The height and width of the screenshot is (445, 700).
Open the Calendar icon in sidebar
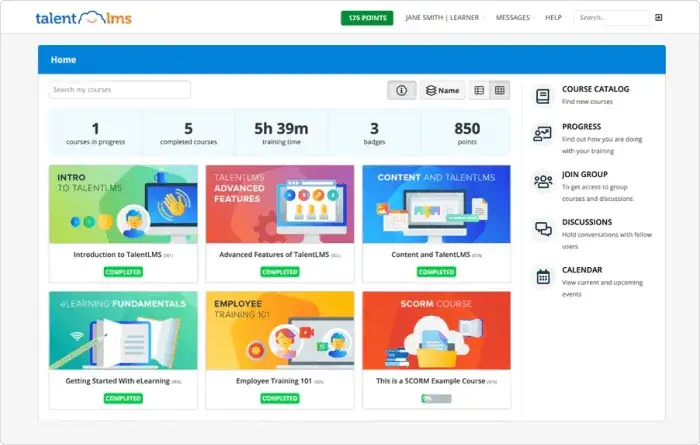click(543, 277)
